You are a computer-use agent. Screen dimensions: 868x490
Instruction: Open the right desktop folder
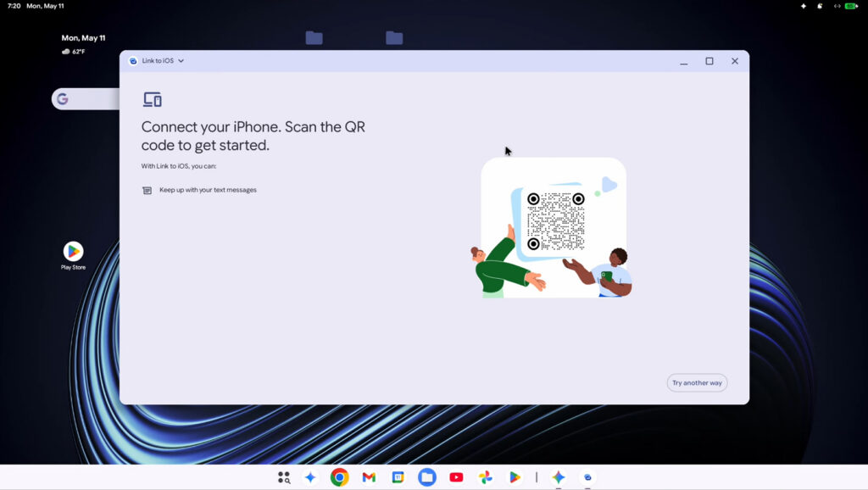(394, 38)
